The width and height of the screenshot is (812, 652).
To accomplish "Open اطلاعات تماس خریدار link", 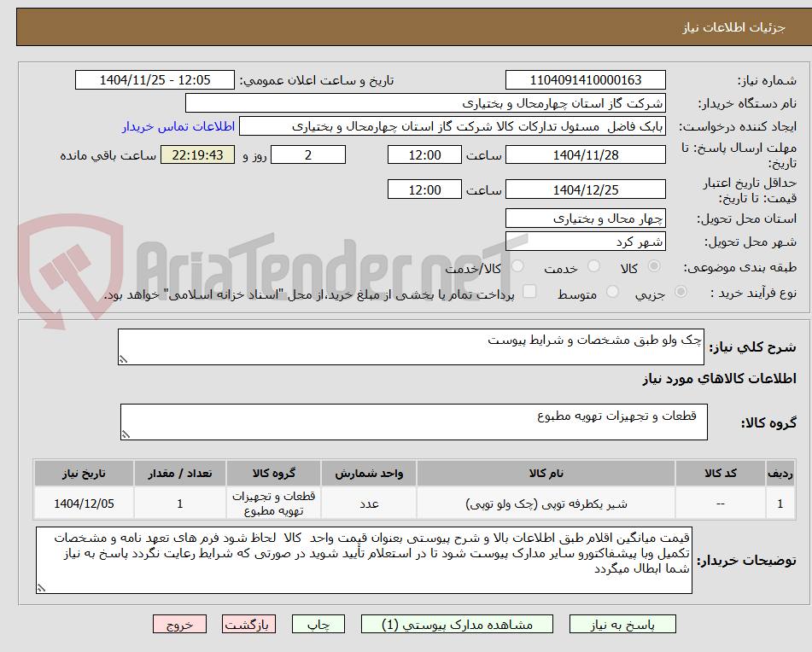I will point(178,127).
